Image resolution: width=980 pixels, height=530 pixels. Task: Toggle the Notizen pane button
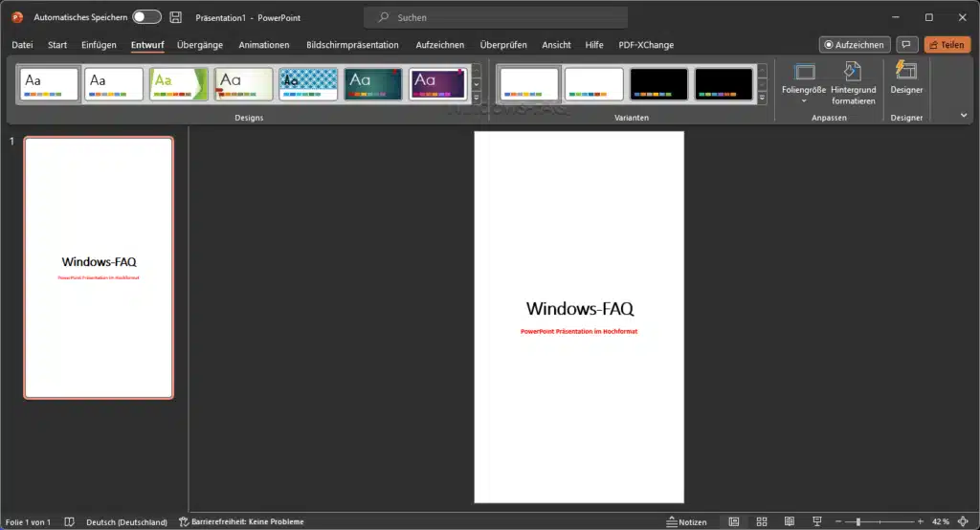pos(686,522)
